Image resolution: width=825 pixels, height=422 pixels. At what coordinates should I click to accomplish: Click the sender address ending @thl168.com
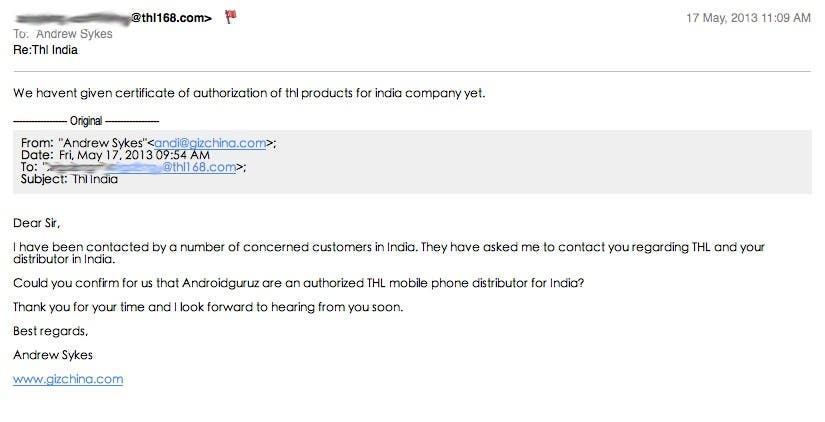[114, 18]
